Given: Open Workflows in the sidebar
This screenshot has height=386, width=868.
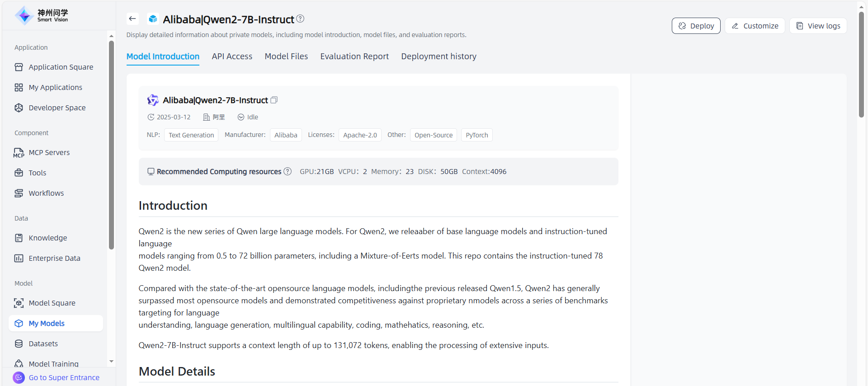Looking at the screenshot, I should [x=46, y=193].
